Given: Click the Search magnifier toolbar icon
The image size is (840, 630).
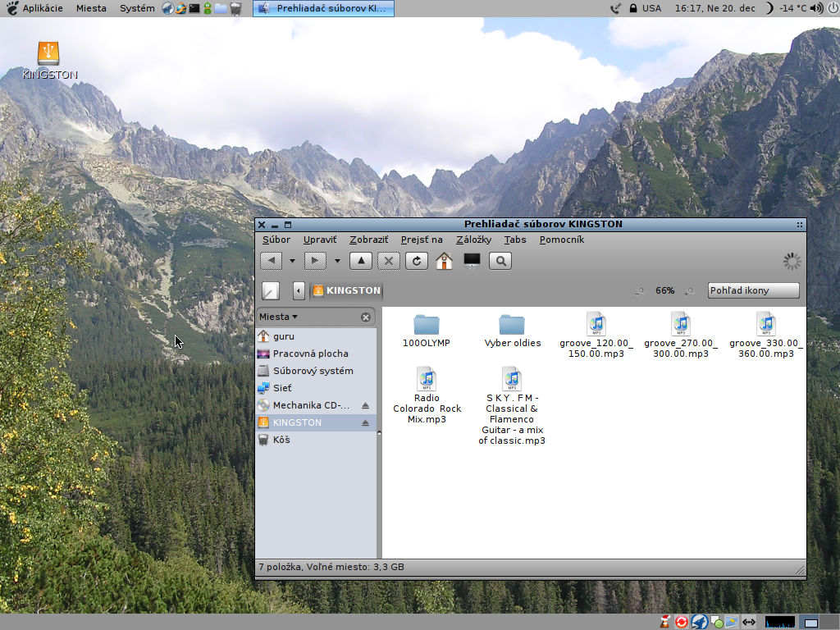Looking at the screenshot, I should click(500, 261).
